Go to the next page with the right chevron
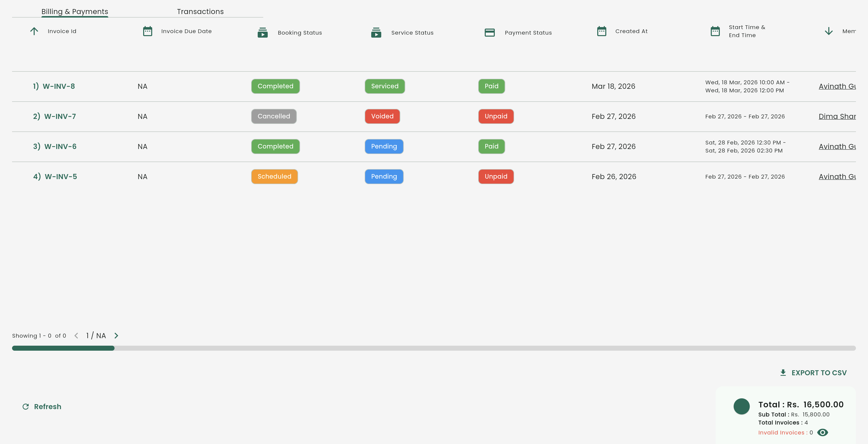This screenshot has width=868, height=444. click(116, 336)
